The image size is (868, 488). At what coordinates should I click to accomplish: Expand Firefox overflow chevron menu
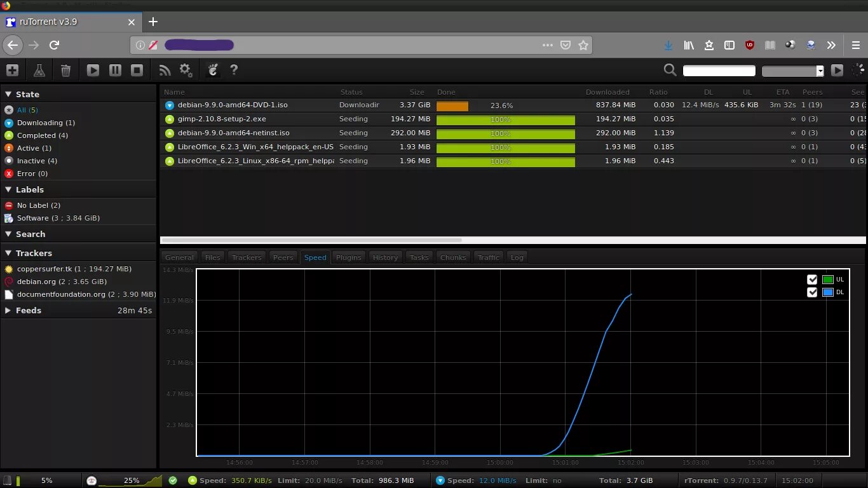click(831, 45)
